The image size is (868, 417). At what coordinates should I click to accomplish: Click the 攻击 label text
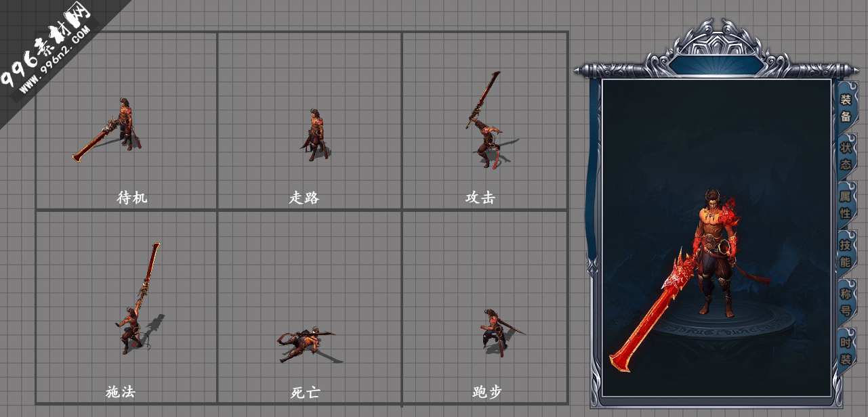[x=480, y=198]
